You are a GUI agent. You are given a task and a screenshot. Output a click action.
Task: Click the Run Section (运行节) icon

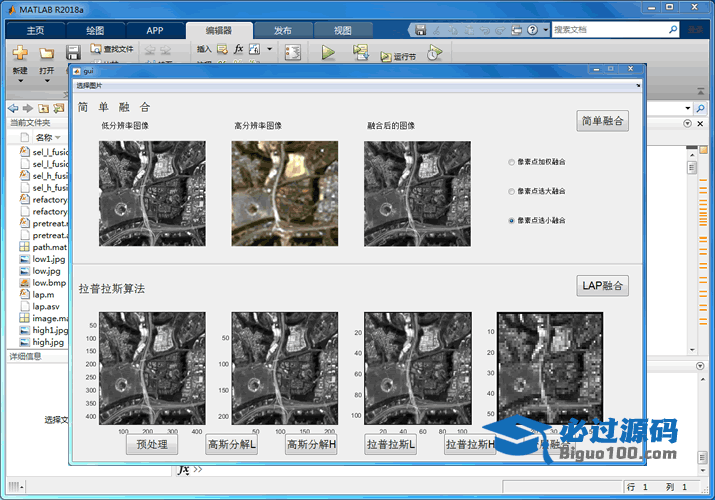point(386,57)
